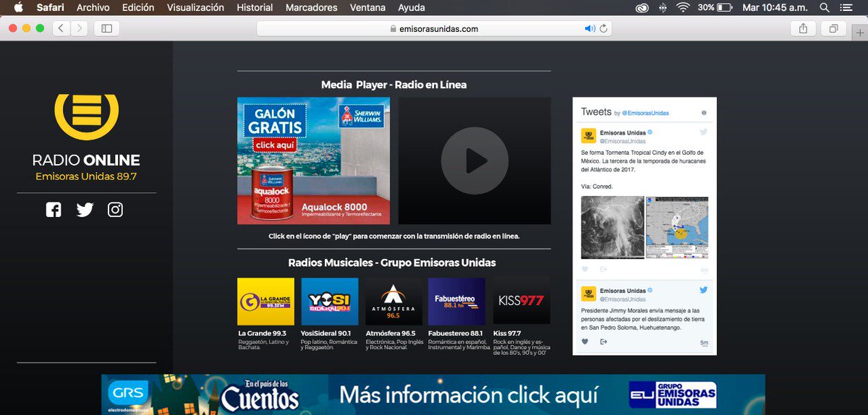Click the Twitter bird on Jimmy Morales tweet

pos(703,291)
